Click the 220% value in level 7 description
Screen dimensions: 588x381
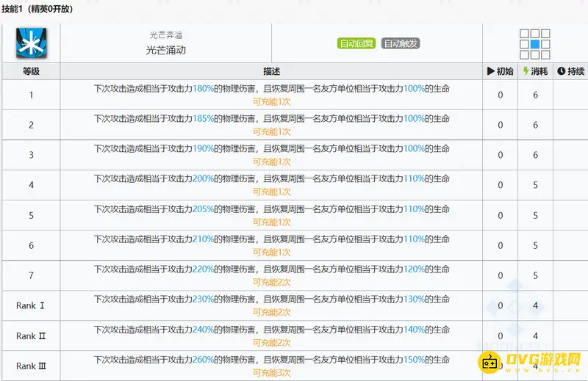203,269
